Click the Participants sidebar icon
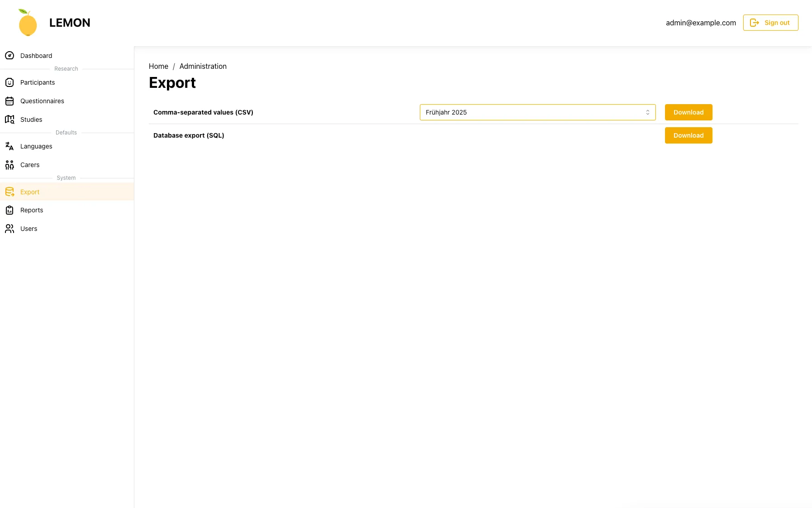Viewport: 812px width, 508px height. [x=10, y=82]
